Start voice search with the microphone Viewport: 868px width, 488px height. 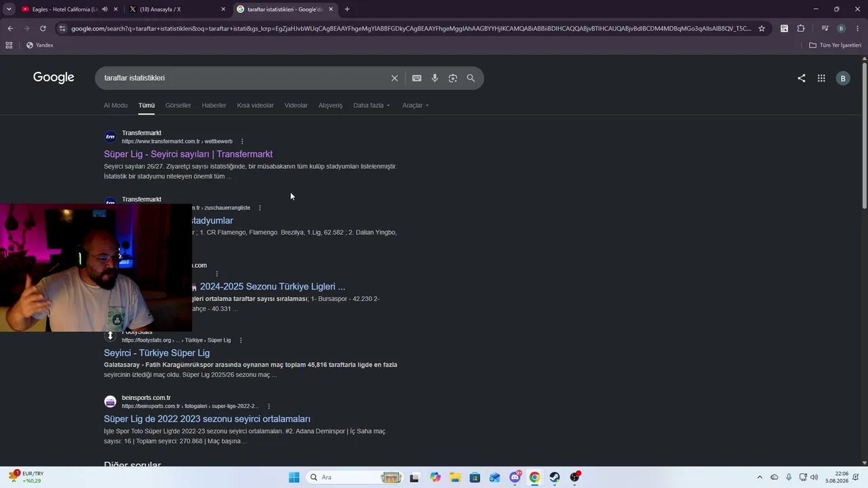pyautogui.click(x=435, y=78)
